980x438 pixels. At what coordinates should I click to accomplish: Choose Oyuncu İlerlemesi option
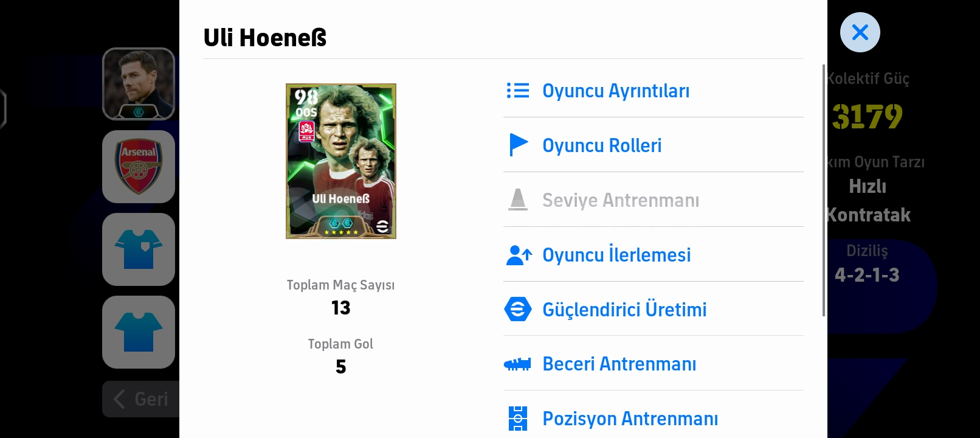pos(654,255)
